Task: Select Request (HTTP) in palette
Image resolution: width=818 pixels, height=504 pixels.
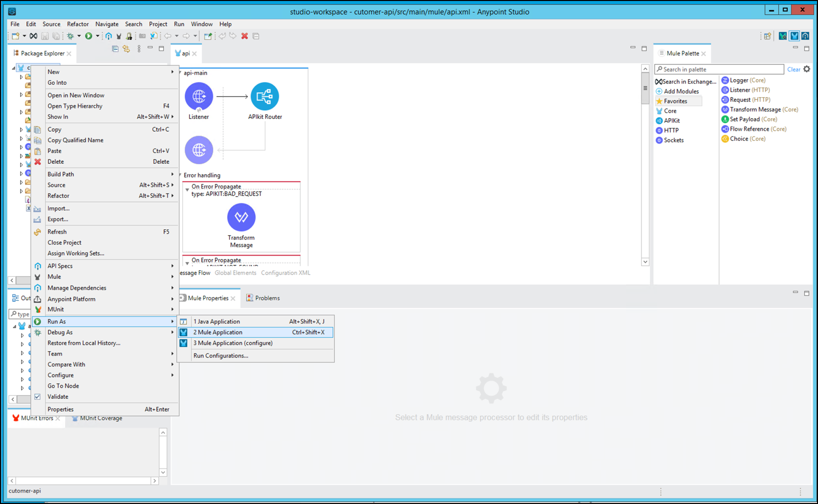Action: (746, 99)
